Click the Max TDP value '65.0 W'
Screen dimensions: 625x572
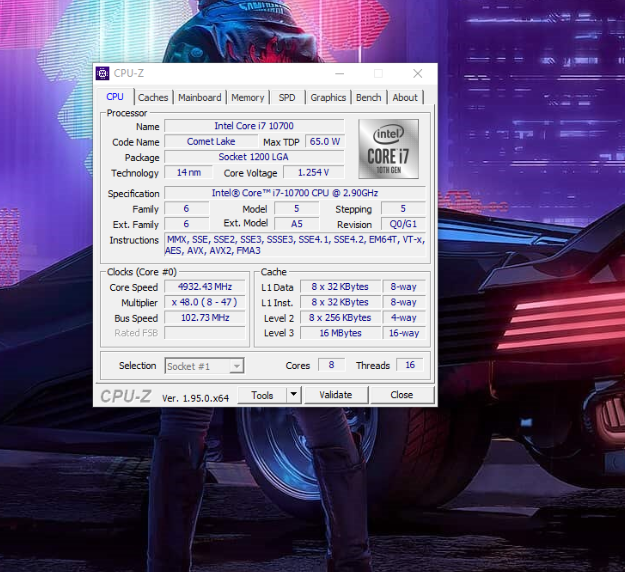[x=324, y=142]
